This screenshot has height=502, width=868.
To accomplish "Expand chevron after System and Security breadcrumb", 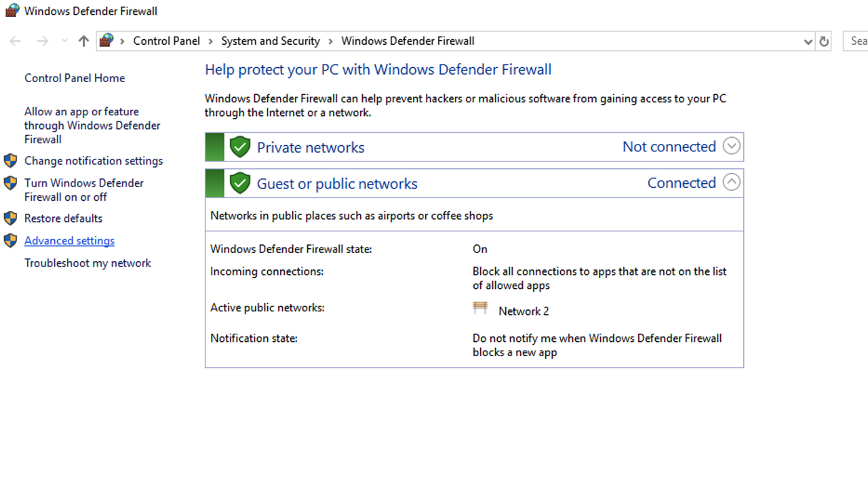I will coord(331,41).
